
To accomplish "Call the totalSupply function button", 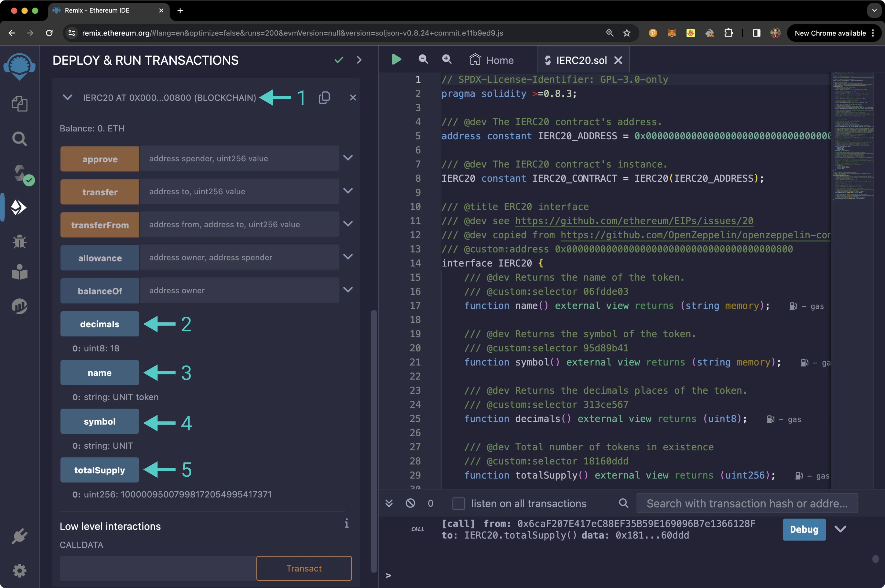I will tap(100, 470).
